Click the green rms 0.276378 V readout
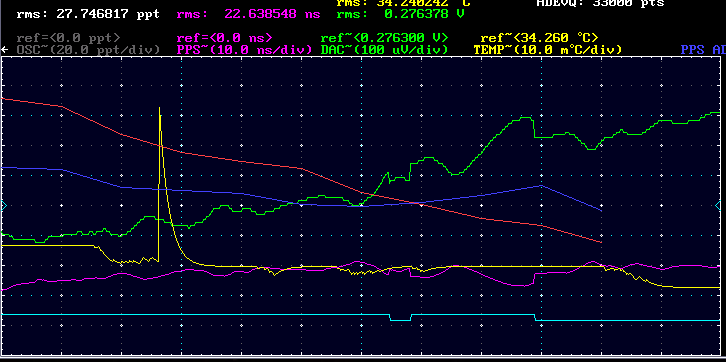Viewport: 726px width, 362px height. tap(401, 14)
